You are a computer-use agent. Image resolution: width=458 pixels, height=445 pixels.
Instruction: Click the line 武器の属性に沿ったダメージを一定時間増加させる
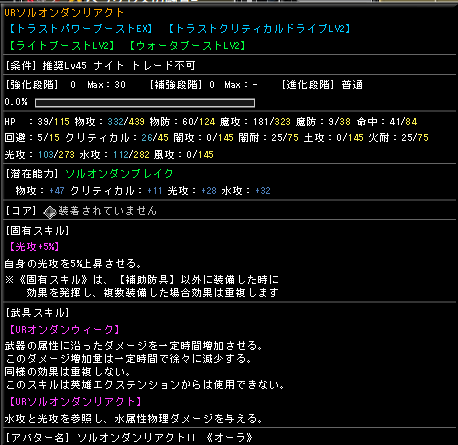pos(134,346)
